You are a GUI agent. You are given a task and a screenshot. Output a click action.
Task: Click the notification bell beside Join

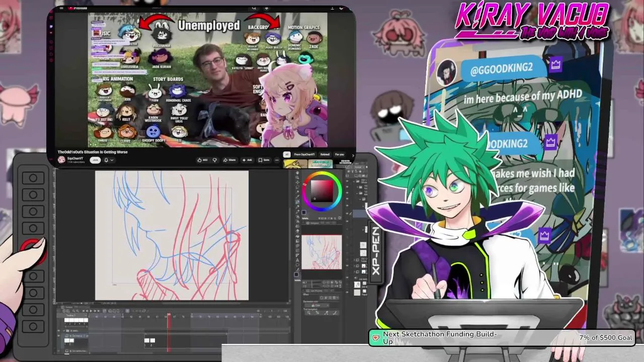(x=106, y=160)
